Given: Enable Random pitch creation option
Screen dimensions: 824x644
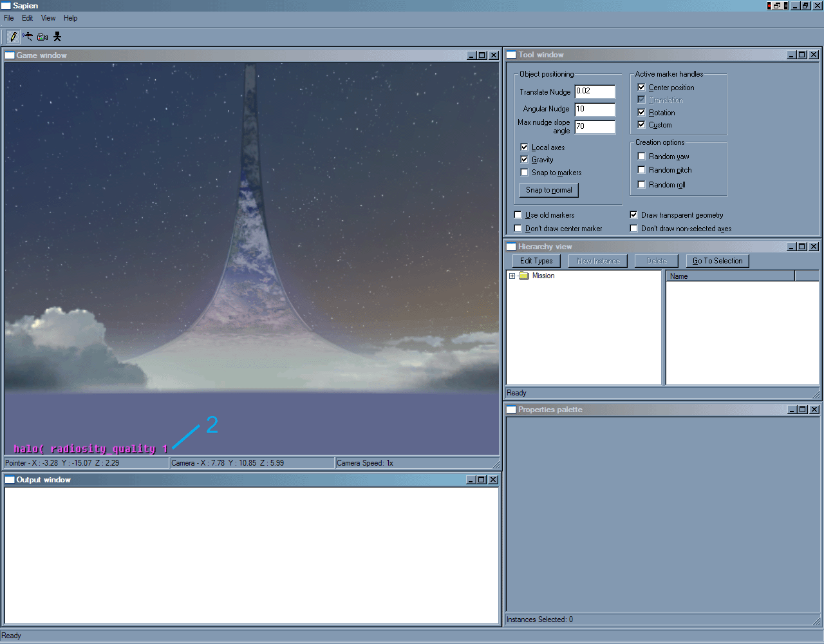Looking at the screenshot, I should [x=641, y=170].
